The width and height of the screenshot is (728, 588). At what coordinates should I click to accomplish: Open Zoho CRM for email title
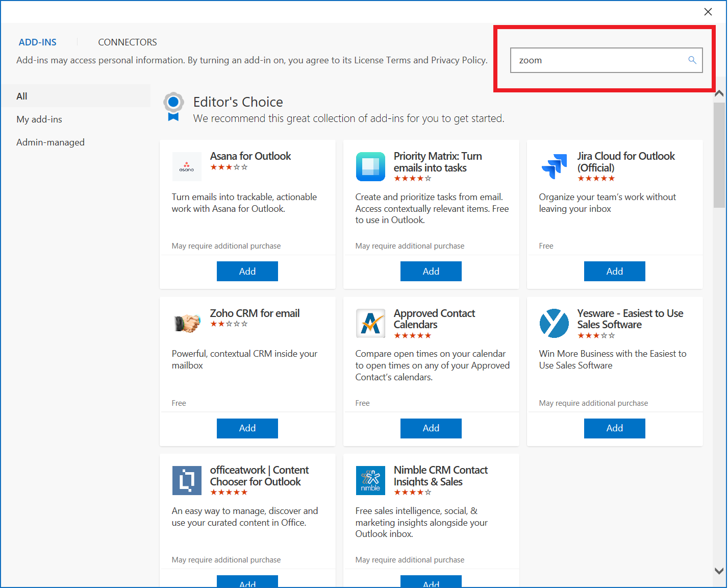255,313
